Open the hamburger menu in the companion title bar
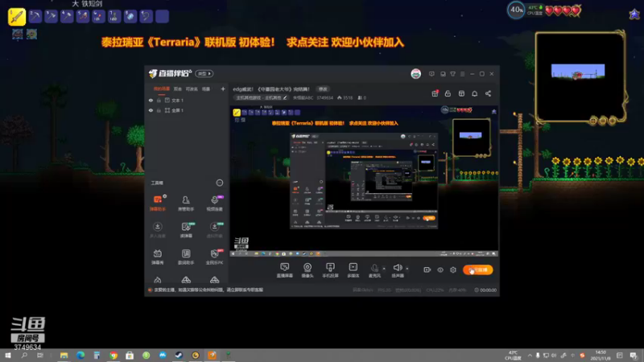The height and width of the screenshot is (362, 644). [462, 74]
